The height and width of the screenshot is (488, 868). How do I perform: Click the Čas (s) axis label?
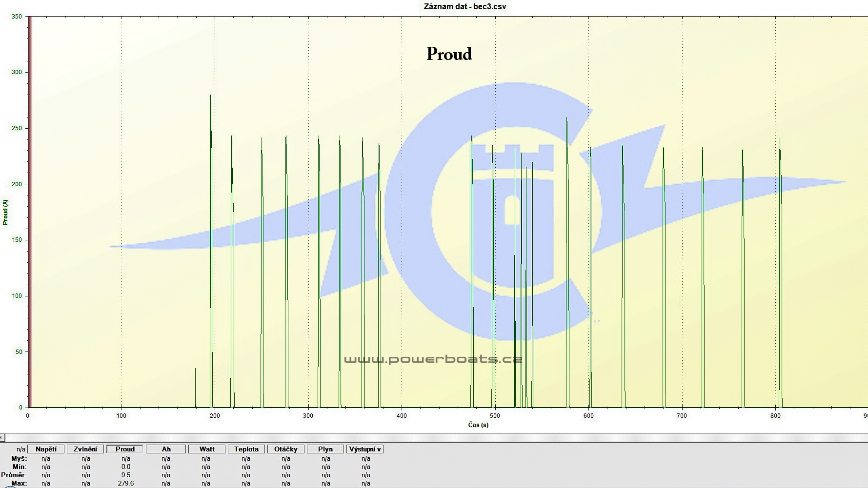point(478,425)
